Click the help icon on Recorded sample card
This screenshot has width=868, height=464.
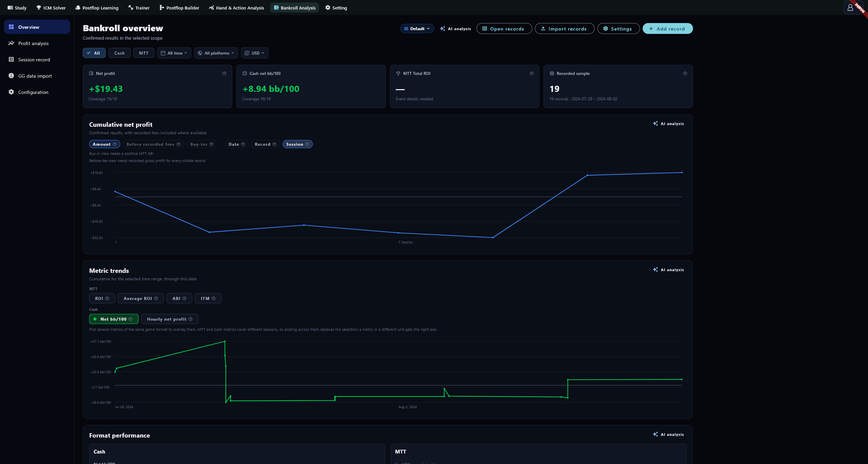685,74
